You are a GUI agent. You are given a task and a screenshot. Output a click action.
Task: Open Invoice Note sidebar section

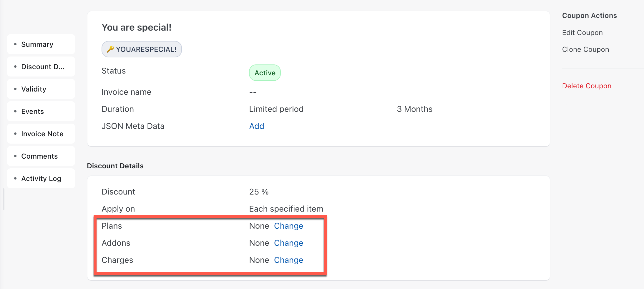click(x=42, y=134)
